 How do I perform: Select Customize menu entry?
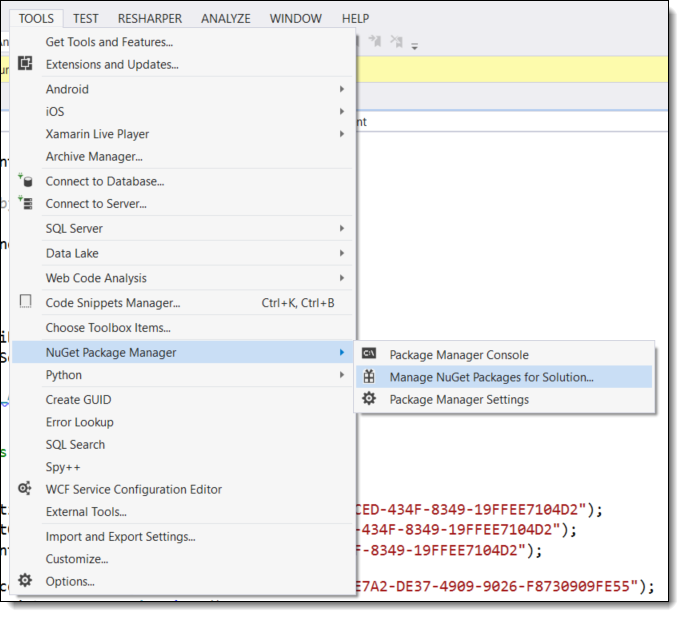pos(182,559)
